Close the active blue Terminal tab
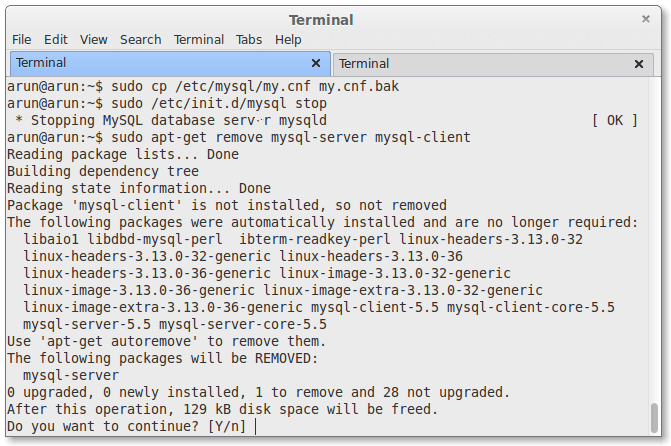Viewport: 671px width, 446px height. [x=316, y=63]
